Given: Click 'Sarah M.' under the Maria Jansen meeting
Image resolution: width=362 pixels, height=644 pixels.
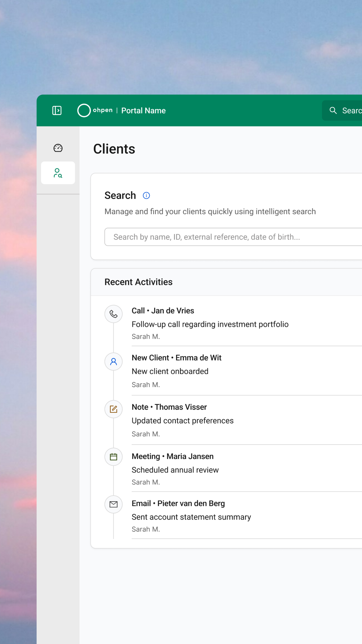Looking at the screenshot, I should pos(146,482).
